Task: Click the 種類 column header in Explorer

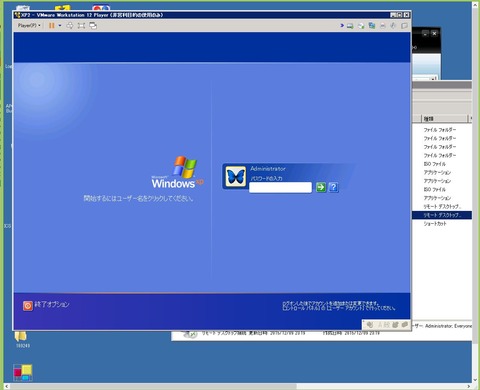Action: [444, 118]
